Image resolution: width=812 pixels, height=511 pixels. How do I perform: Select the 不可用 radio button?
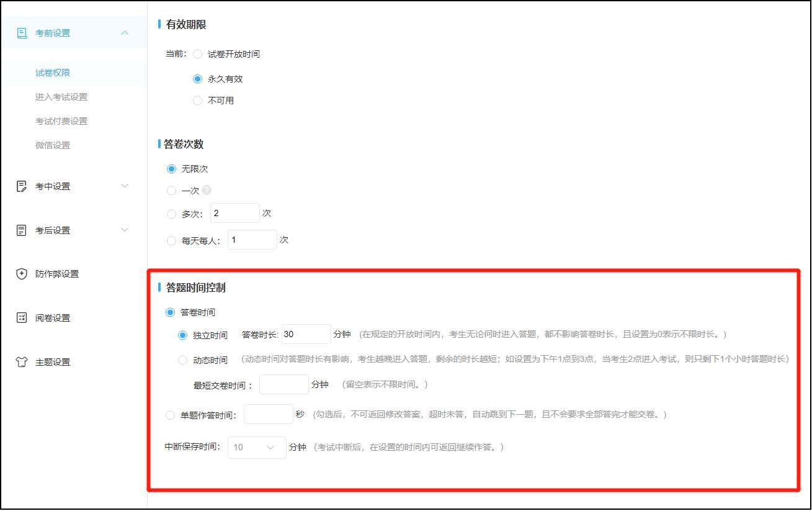[197, 100]
